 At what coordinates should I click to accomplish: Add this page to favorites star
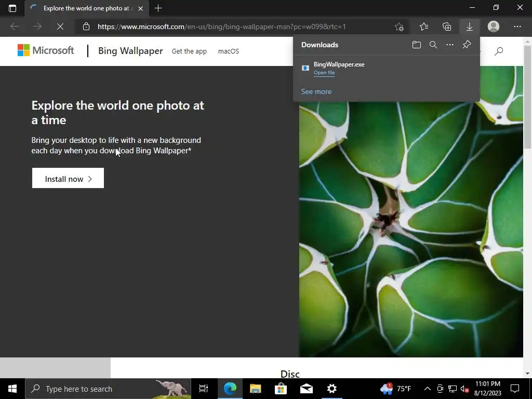click(400, 26)
